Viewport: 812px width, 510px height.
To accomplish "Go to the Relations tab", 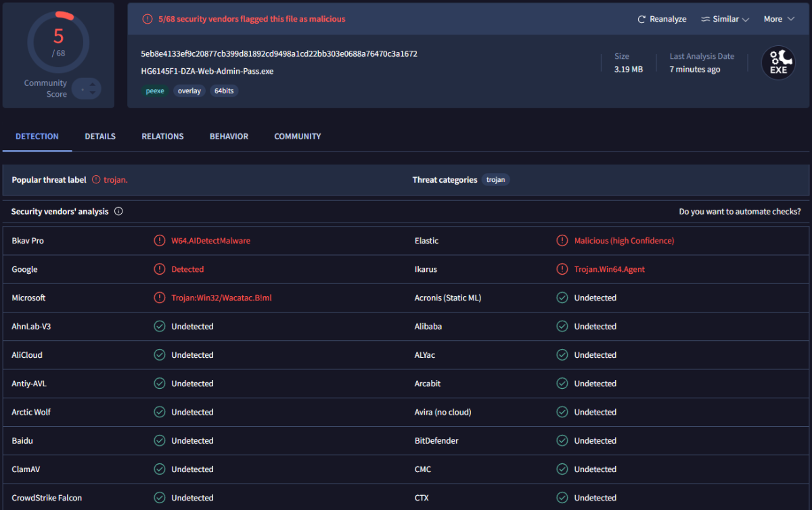I will (x=162, y=137).
